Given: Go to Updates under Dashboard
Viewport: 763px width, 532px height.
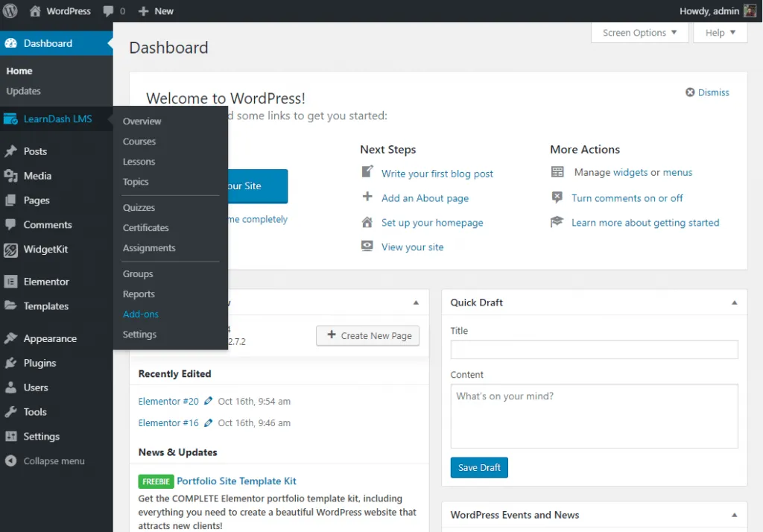Looking at the screenshot, I should pyautogui.click(x=23, y=91).
